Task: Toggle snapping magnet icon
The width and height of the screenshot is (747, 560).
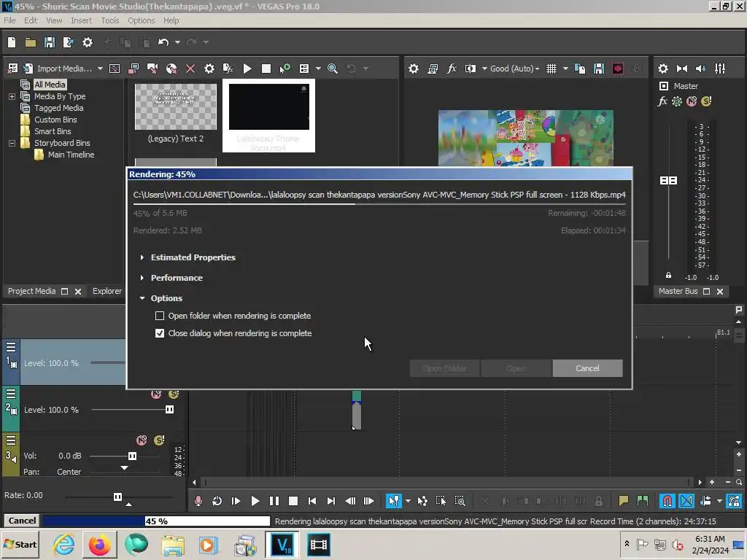Action: click(667, 501)
